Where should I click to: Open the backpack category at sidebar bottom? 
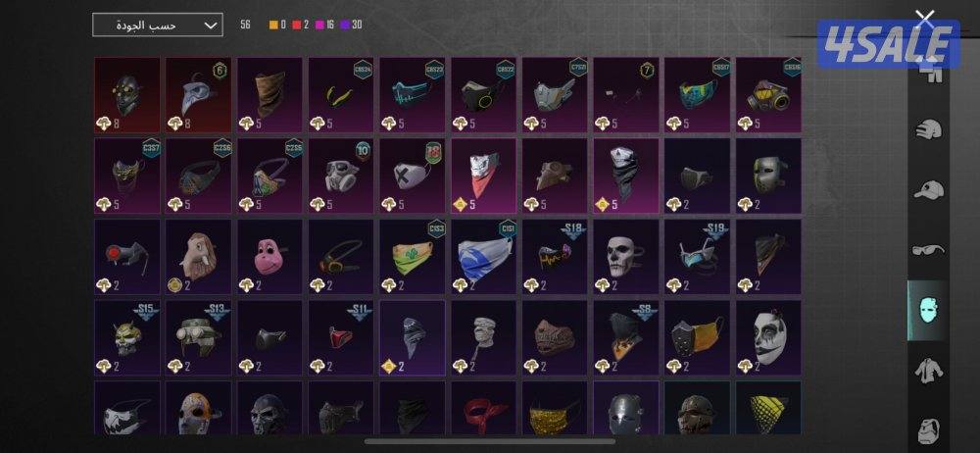[929, 430]
